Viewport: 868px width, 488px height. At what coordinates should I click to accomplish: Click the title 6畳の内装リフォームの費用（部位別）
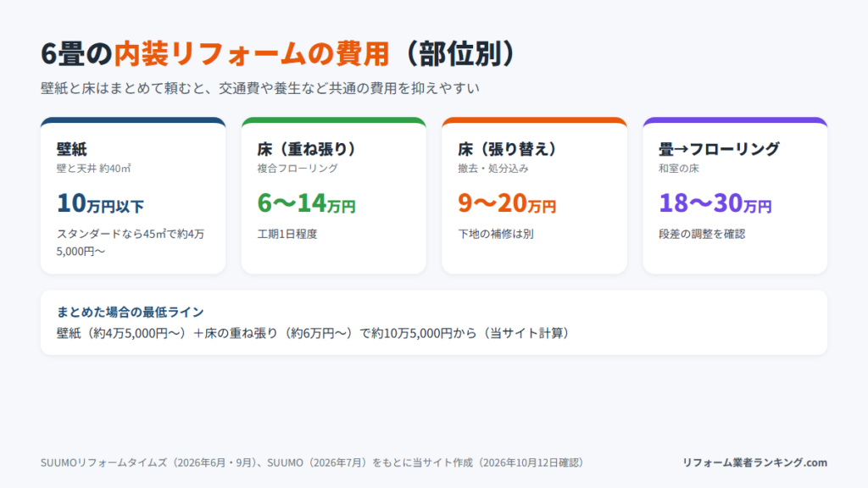[x=278, y=53]
